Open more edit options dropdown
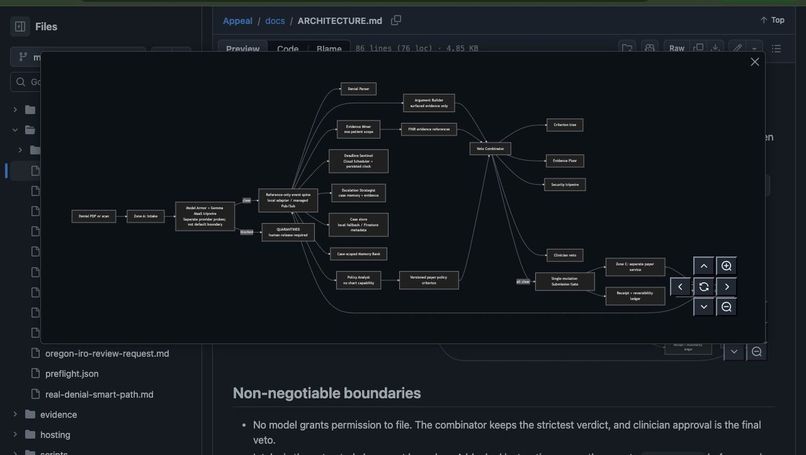This screenshot has width=806, height=455. tap(755, 48)
